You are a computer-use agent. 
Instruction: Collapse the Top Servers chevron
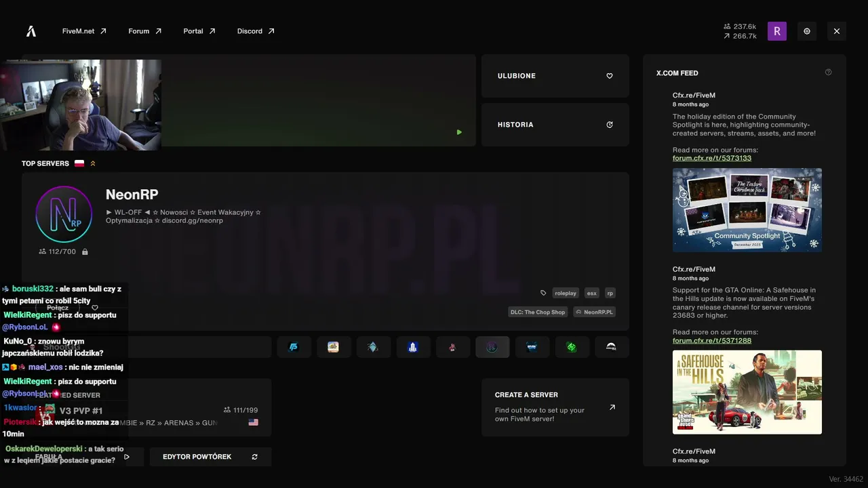[93, 163]
